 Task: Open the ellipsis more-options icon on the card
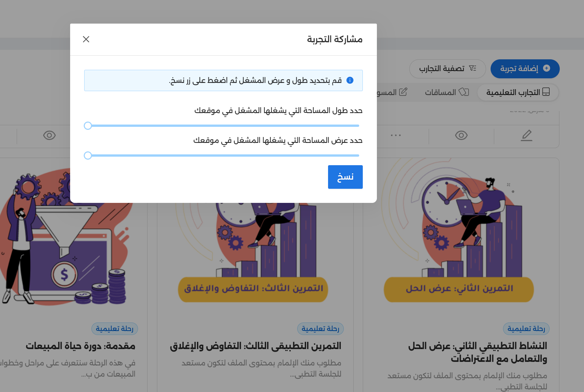pos(396,135)
